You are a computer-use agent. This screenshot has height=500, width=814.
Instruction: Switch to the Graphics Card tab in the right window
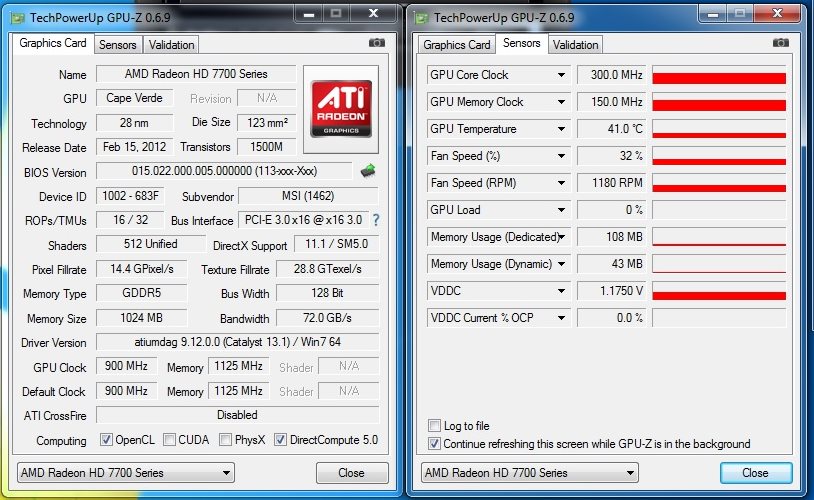point(457,45)
